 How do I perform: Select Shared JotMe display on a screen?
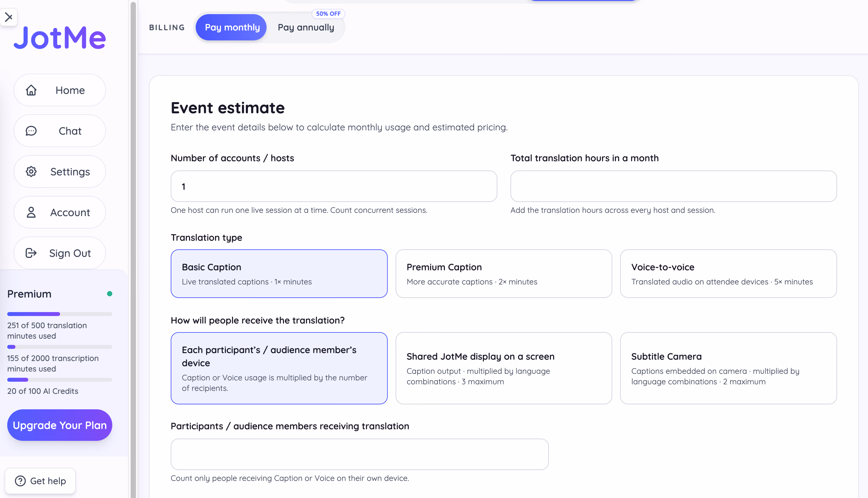click(504, 368)
